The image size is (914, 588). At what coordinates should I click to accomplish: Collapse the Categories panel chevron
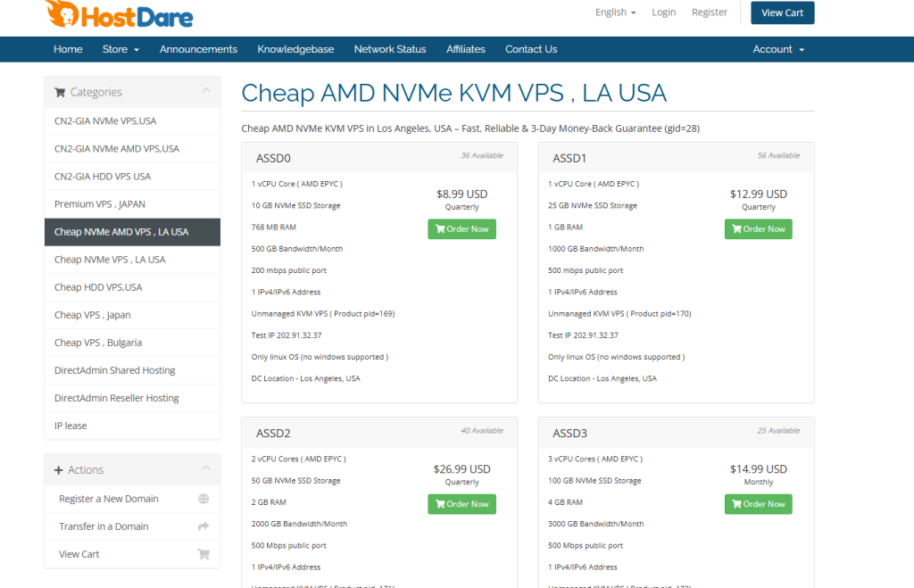coord(206,90)
